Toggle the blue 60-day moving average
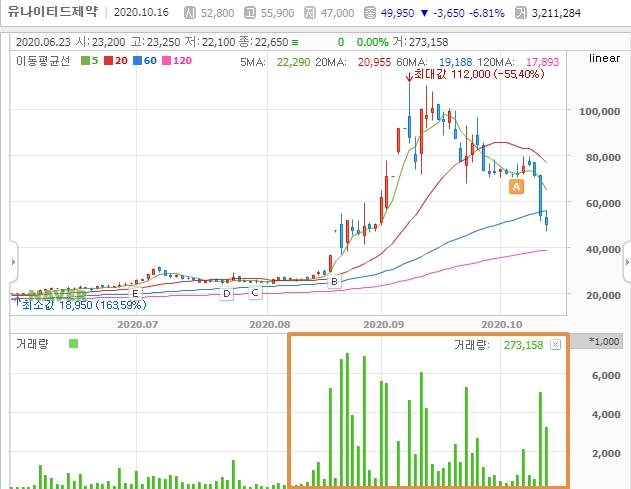 [x=145, y=61]
